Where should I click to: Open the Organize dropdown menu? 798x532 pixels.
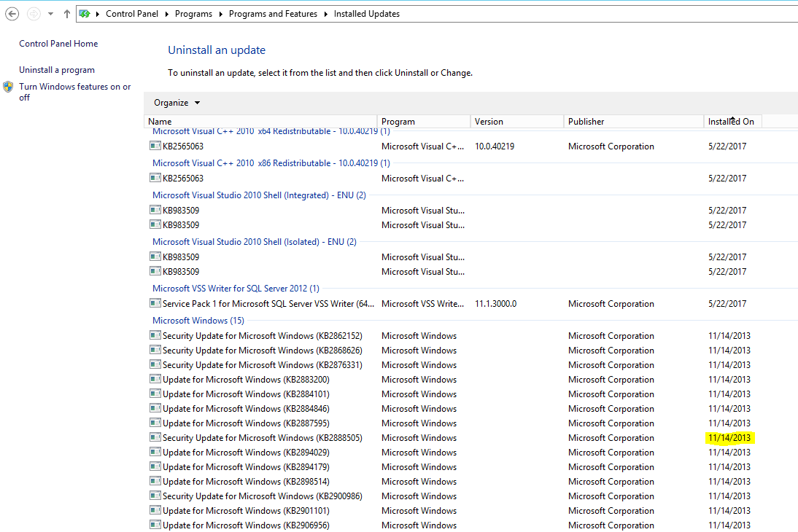(x=175, y=103)
